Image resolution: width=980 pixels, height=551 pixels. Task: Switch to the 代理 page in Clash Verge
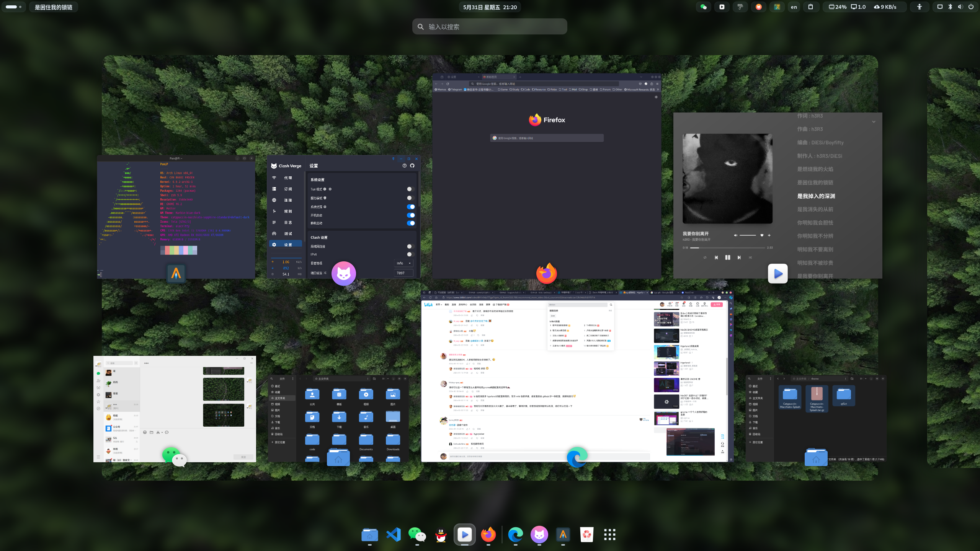[x=285, y=178]
